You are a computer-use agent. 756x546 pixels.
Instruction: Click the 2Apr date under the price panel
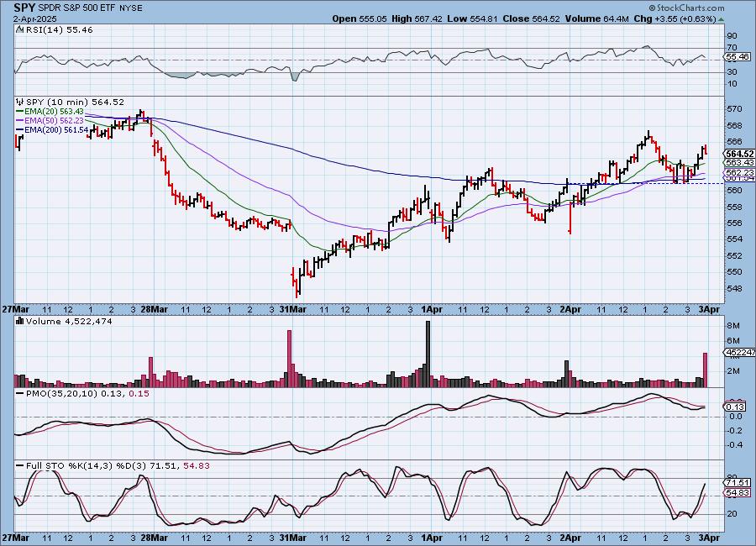point(570,309)
